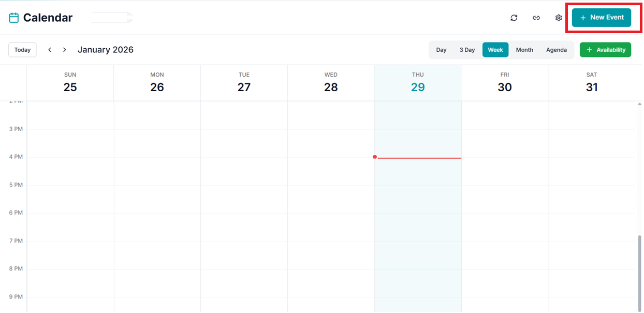The height and width of the screenshot is (313, 644).
Task: Open the Agenda view
Action: [x=557, y=50]
